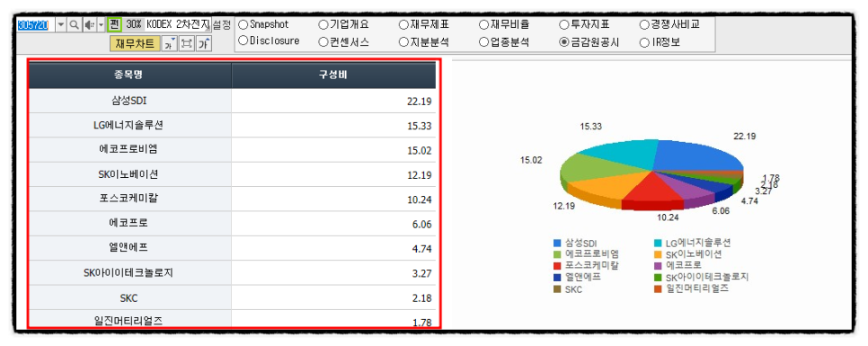
Task: Click the magnifier stock search icon
Action: (74, 25)
